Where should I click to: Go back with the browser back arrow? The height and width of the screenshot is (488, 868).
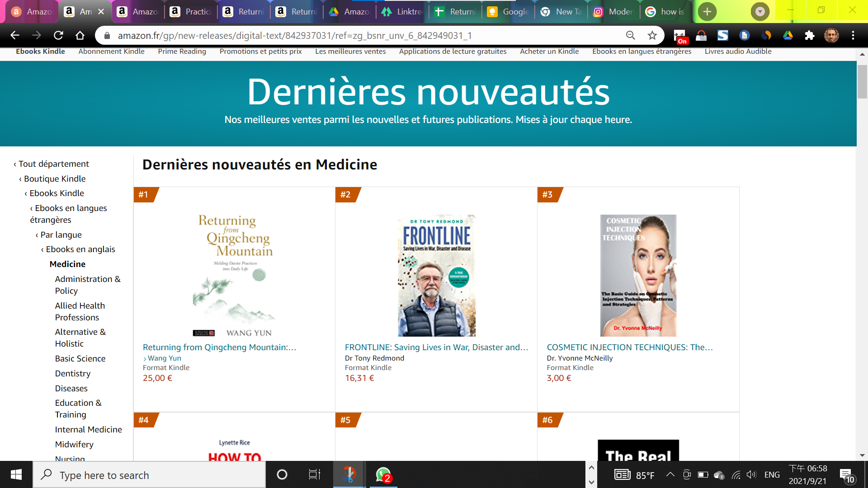coord(15,35)
